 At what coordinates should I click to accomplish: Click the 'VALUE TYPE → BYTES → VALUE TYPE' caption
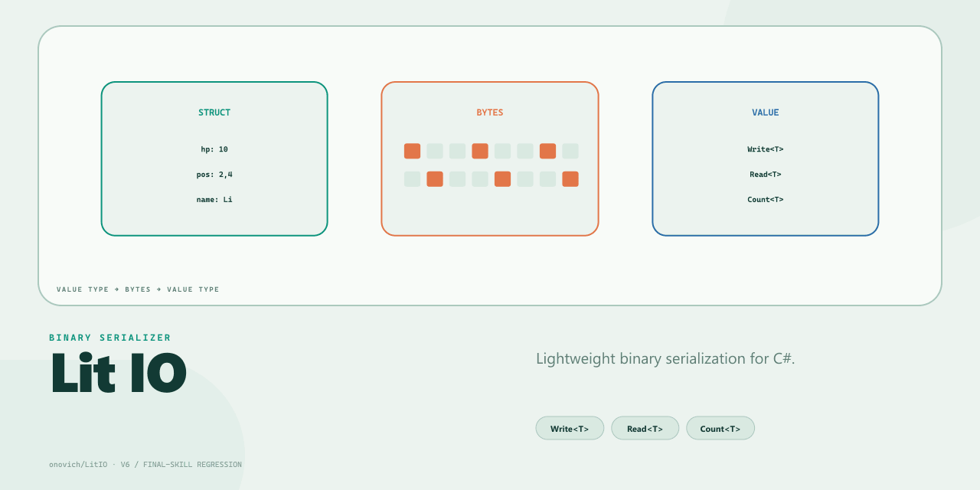(x=138, y=289)
